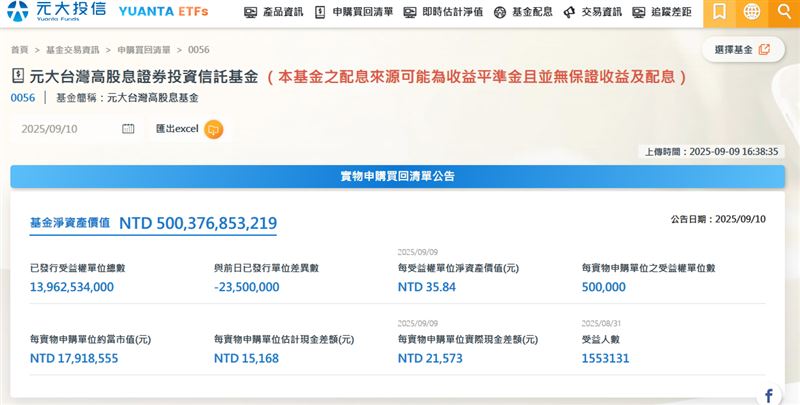Click creation unit size 500,000
Viewport: 800px width, 405px height.
[604, 287]
